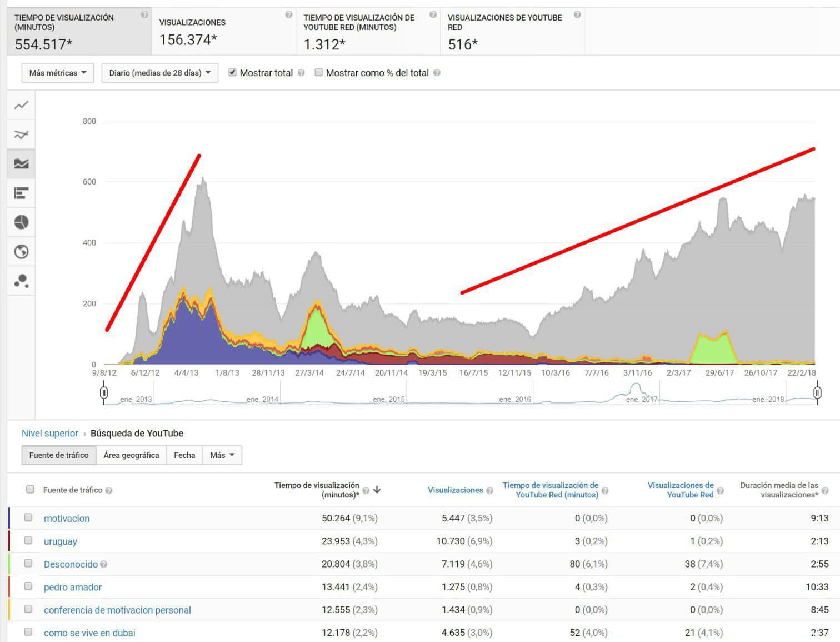Screen dimensions: 840x642
Task: Select Visualizaciones de YouTube Red metric card
Action: [x=512, y=31]
